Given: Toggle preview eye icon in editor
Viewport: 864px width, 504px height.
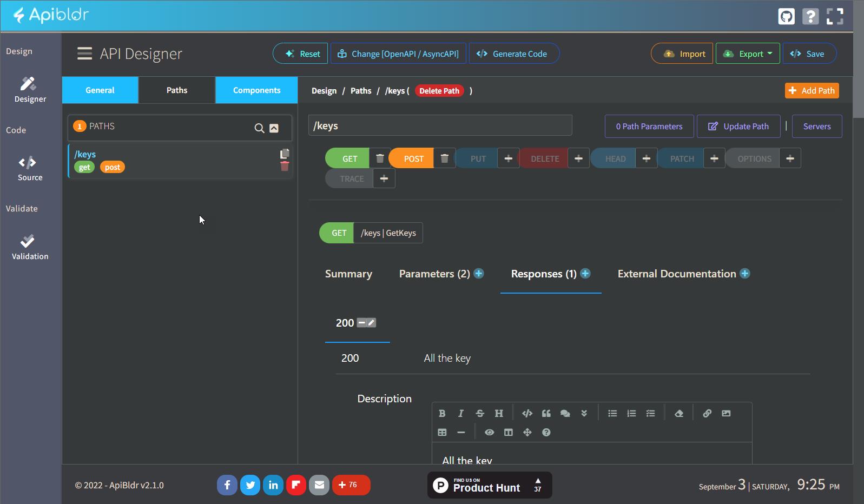Looking at the screenshot, I should click(x=489, y=432).
